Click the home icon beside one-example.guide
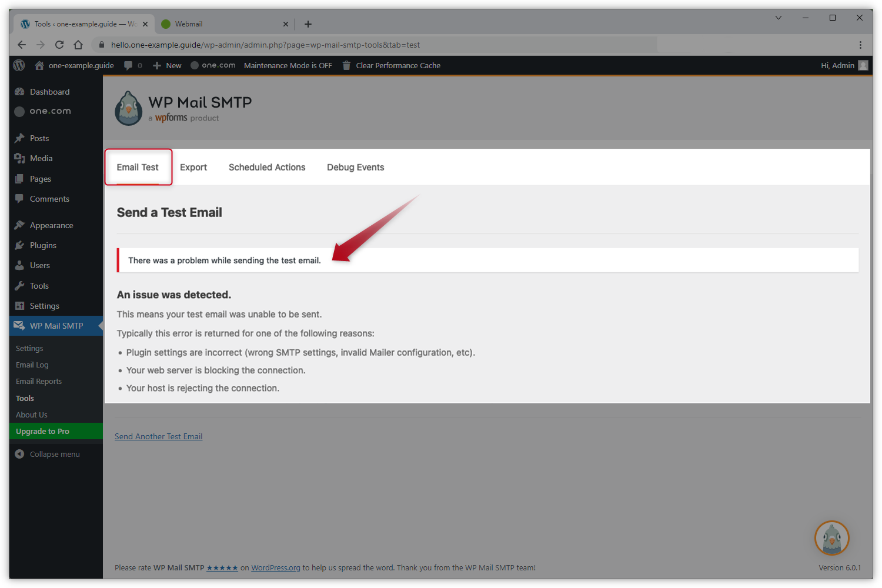Screen dimensions: 882x588 (39, 65)
